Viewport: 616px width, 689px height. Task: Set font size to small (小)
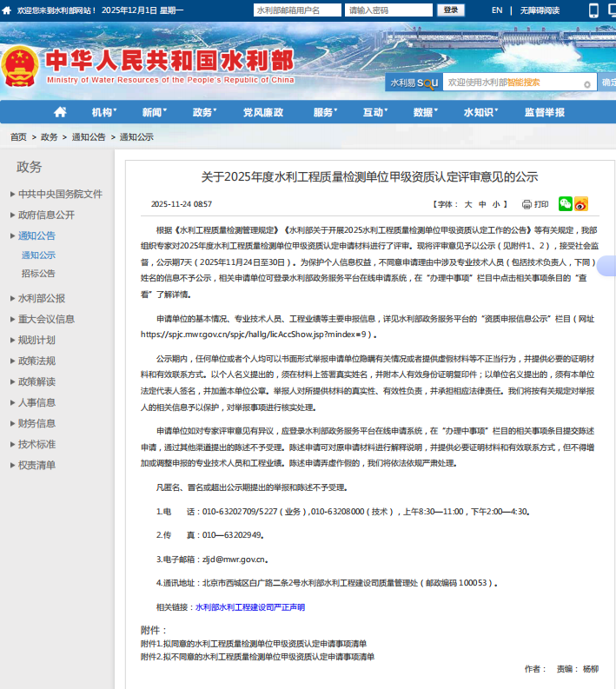[495, 205]
